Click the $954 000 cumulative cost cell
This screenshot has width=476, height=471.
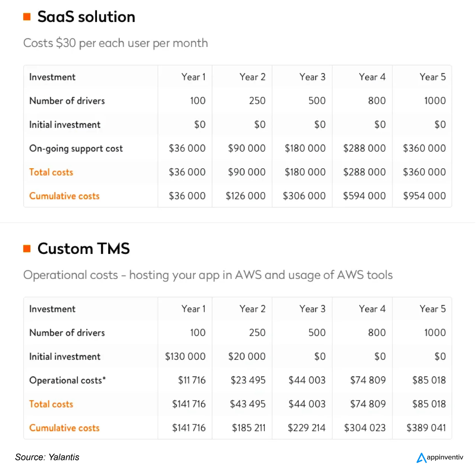click(424, 196)
